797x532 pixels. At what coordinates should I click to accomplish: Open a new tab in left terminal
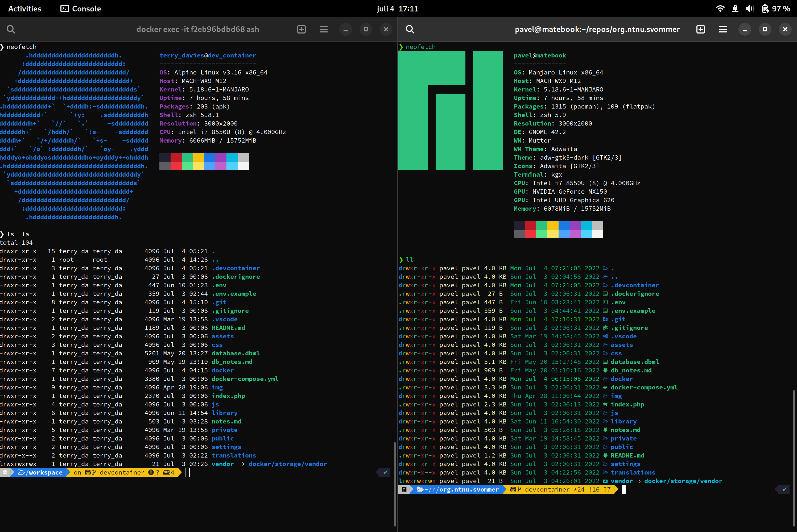[302, 29]
